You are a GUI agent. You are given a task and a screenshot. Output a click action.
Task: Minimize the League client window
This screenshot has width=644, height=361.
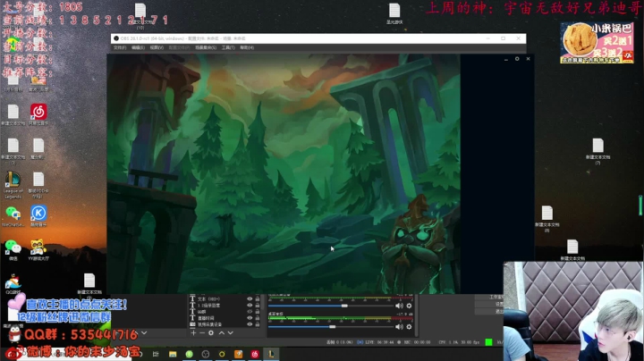506,59
